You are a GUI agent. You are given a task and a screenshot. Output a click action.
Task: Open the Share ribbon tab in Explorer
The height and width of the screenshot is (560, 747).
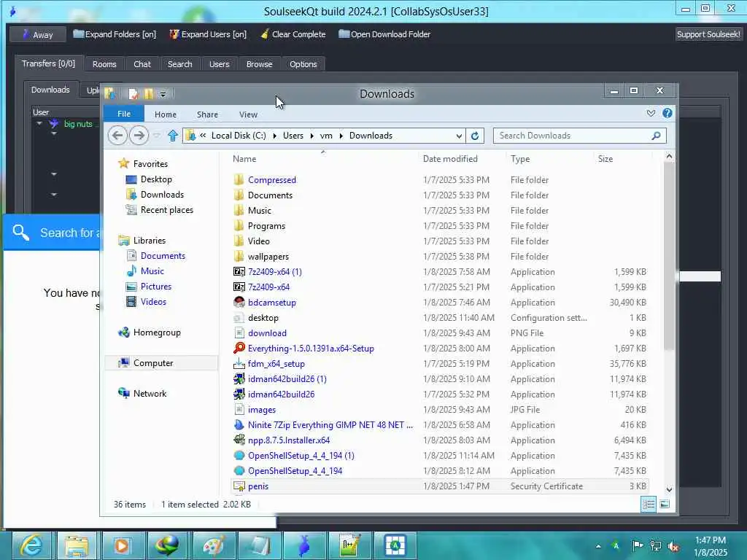click(207, 114)
